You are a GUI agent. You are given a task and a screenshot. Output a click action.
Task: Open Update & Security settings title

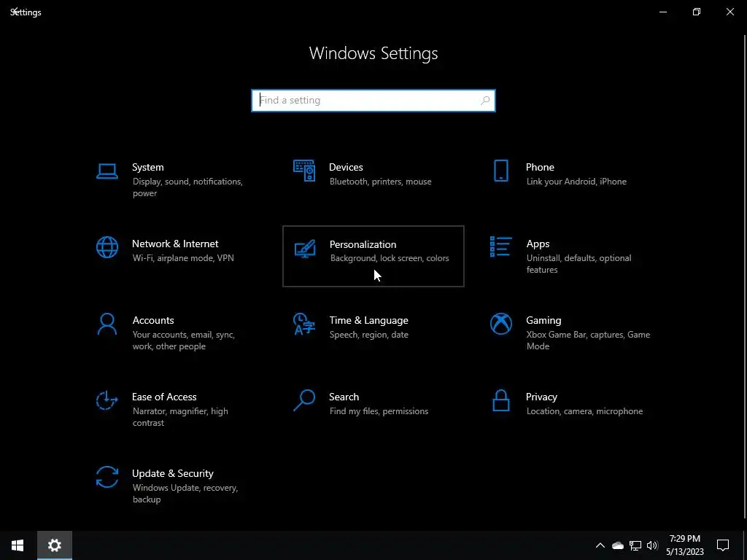tap(172, 474)
